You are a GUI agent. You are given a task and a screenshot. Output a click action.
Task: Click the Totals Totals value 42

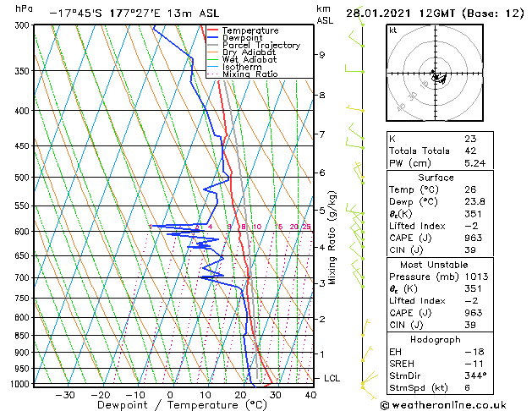470,151
